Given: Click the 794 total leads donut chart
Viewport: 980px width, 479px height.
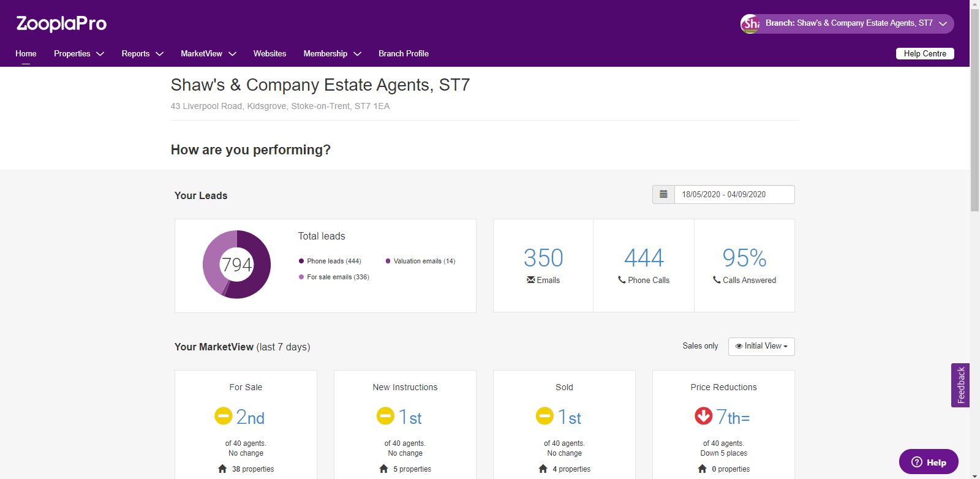Looking at the screenshot, I should (x=236, y=265).
